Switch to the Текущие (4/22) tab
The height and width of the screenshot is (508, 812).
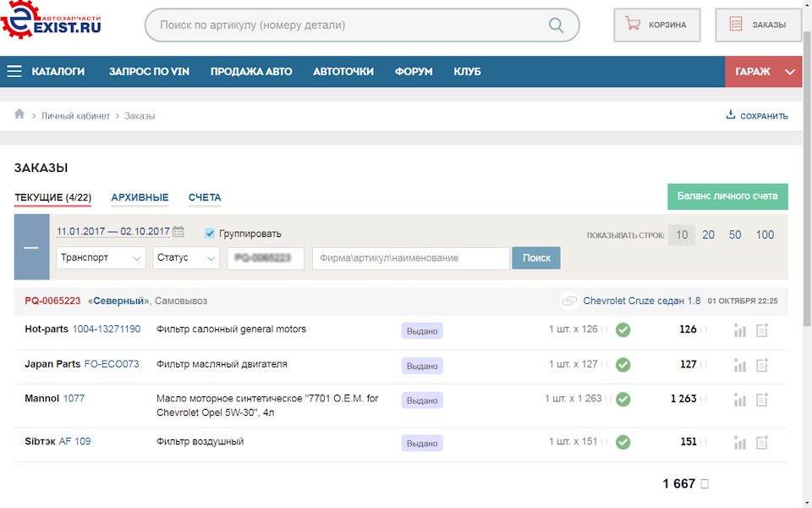click(52, 197)
